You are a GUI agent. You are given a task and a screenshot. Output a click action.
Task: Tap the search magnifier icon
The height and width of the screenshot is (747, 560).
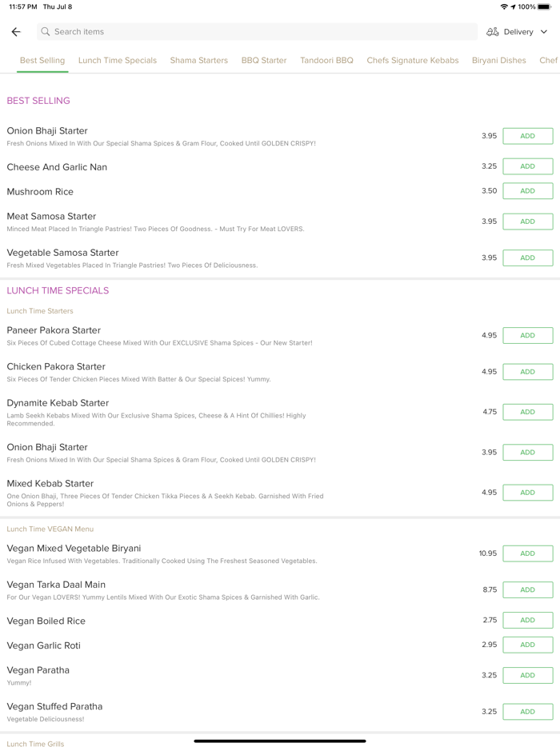click(x=46, y=32)
